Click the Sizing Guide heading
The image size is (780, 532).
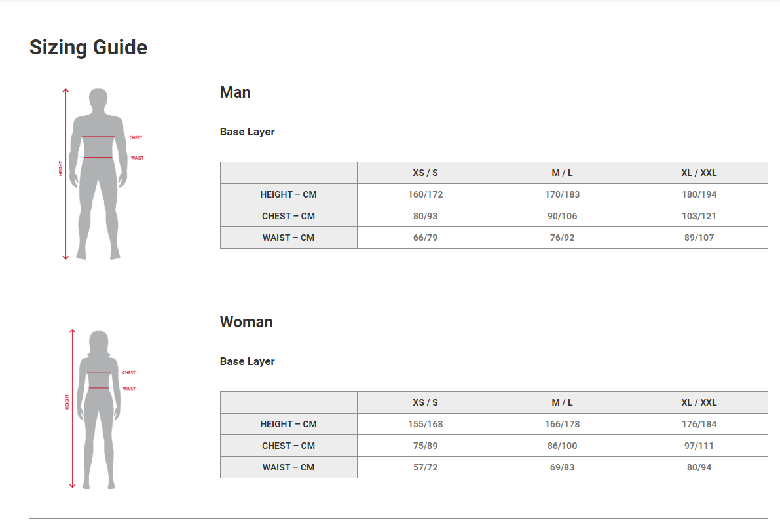(x=88, y=48)
